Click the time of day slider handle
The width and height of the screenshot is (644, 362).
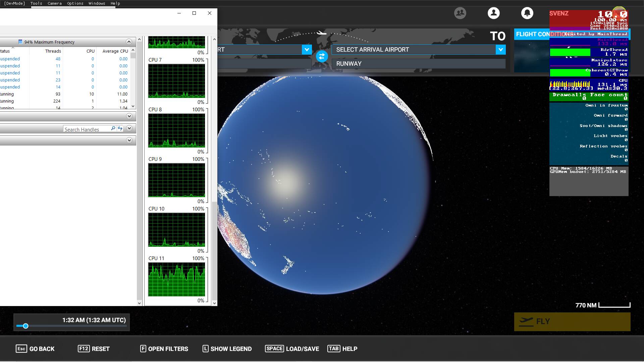(25, 326)
